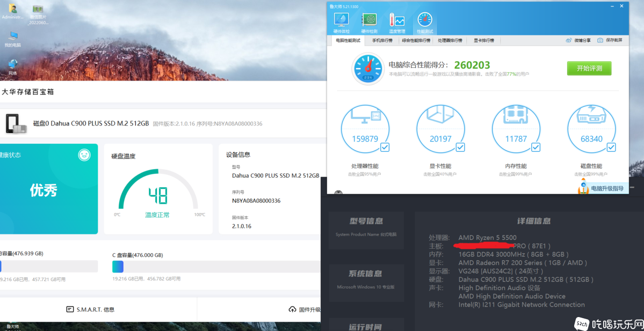Click VG248 monitor info text
This screenshot has width=644, height=331.
(501, 271)
